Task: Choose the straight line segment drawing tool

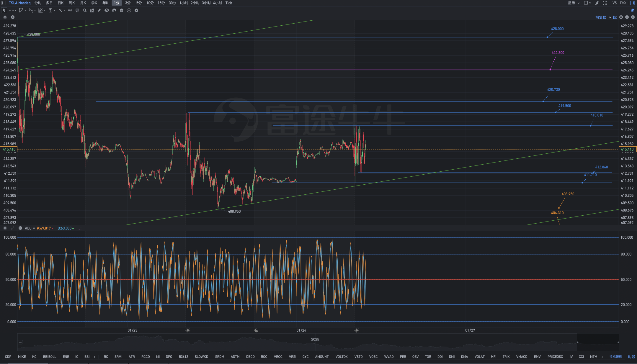Action: point(11,10)
